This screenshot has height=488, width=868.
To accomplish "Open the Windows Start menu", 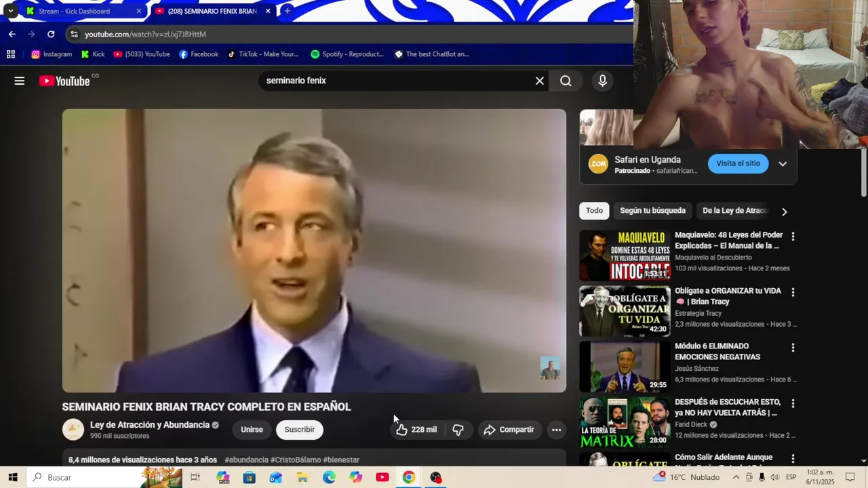I will tap(13, 477).
